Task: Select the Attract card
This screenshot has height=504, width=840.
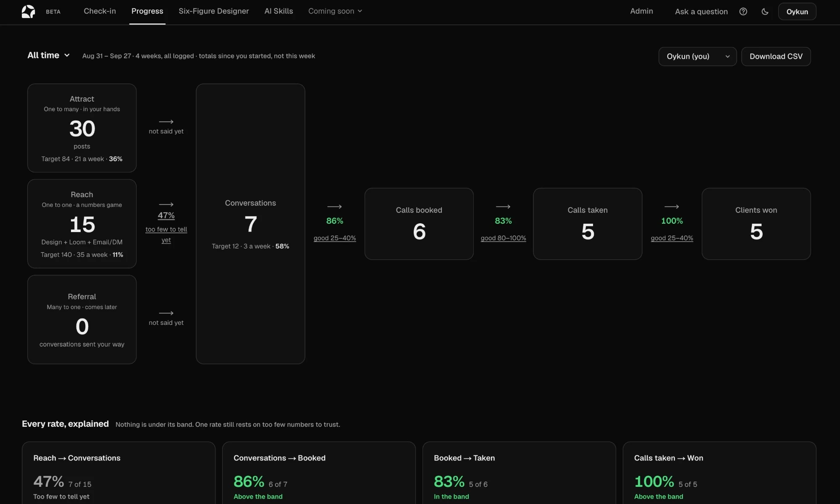Action: (82, 128)
